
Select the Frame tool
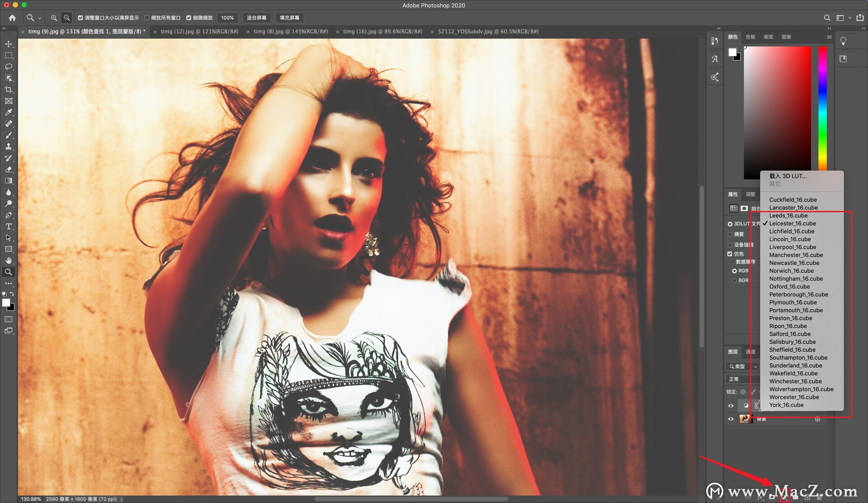(9, 101)
